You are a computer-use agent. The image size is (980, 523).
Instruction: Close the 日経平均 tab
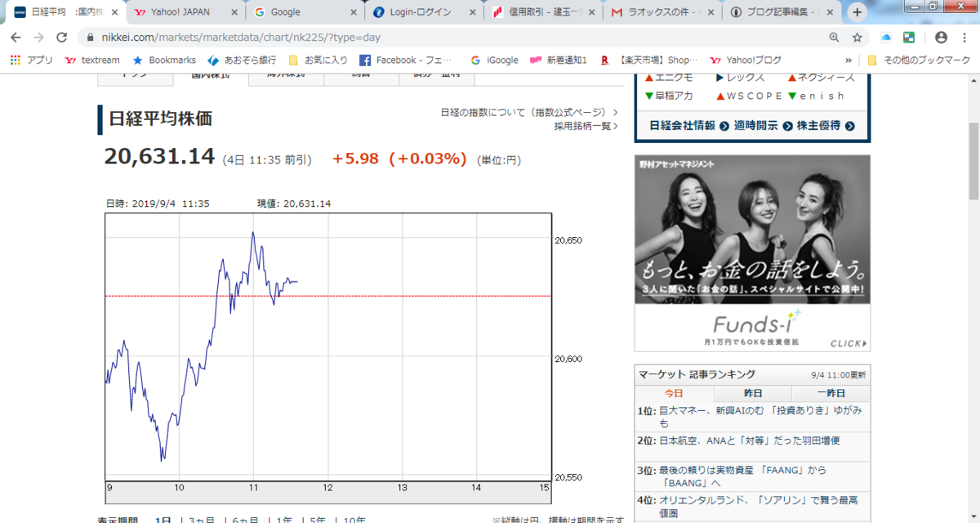(x=114, y=12)
